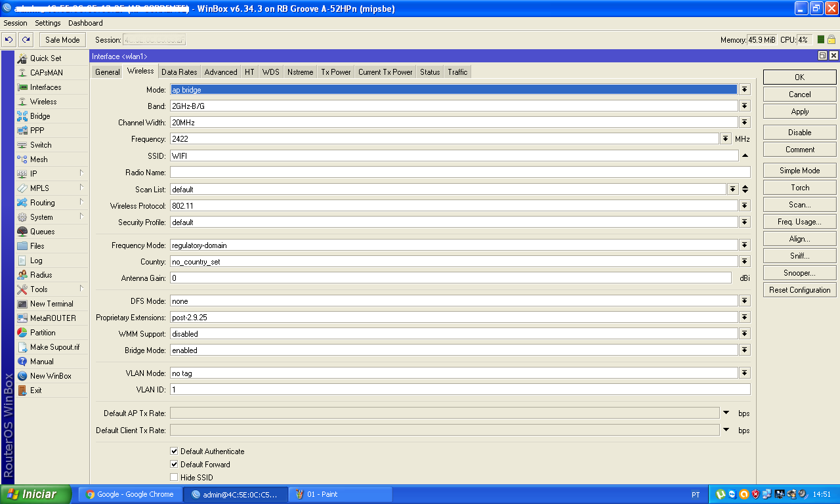Screen dimensions: 840x504
Task: Open the Interfaces icon in the sidebar
Action: coord(23,87)
